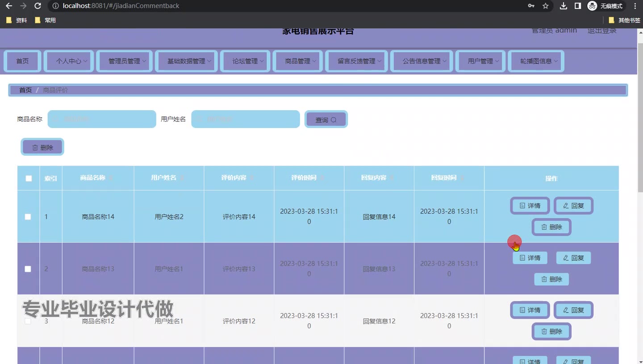Expand the 个人中心 menu
The width and height of the screenshot is (643, 364).
coord(69,61)
